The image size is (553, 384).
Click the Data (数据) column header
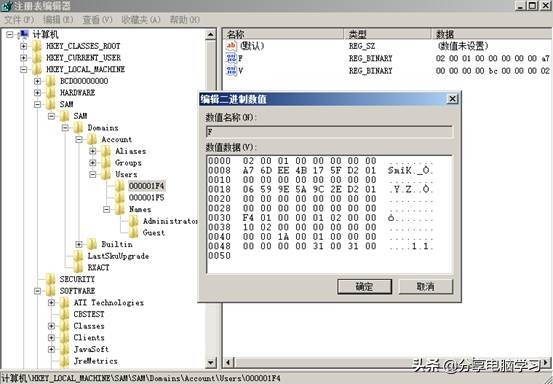pos(492,34)
